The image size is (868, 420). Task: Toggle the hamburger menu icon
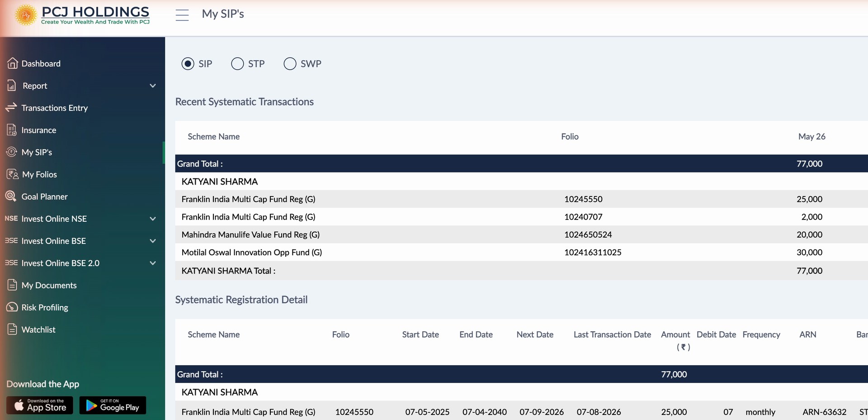coord(182,15)
